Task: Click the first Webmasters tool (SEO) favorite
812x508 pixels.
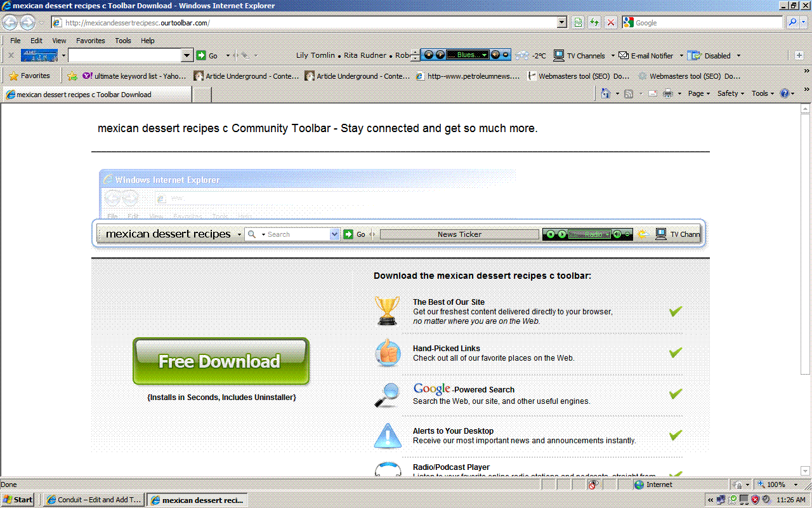Action: [579, 76]
